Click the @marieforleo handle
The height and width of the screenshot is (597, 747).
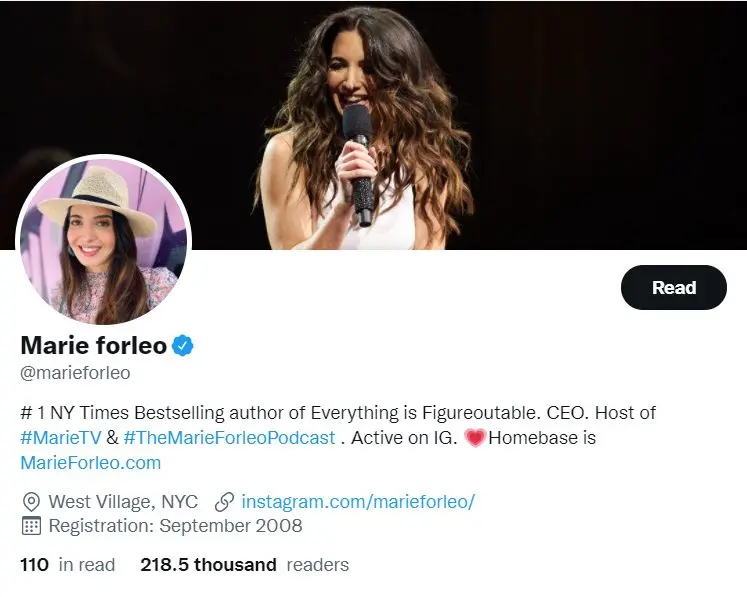[75, 373]
